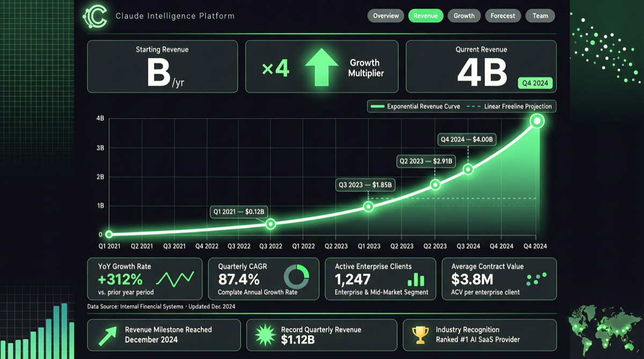Switch to the Growth tab

[x=464, y=16]
